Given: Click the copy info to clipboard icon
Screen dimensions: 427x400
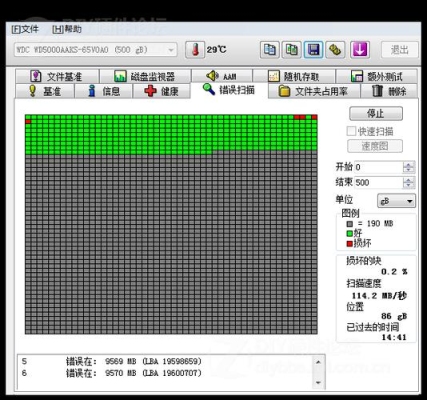Looking at the screenshot, I should tap(269, 50).
